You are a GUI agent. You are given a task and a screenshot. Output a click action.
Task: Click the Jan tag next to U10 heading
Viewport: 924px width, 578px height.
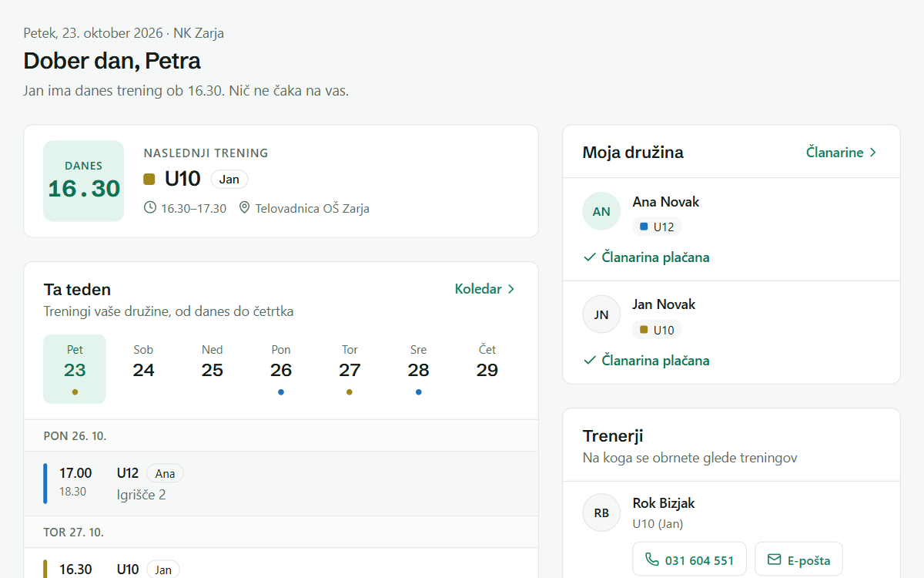point(229,180)
